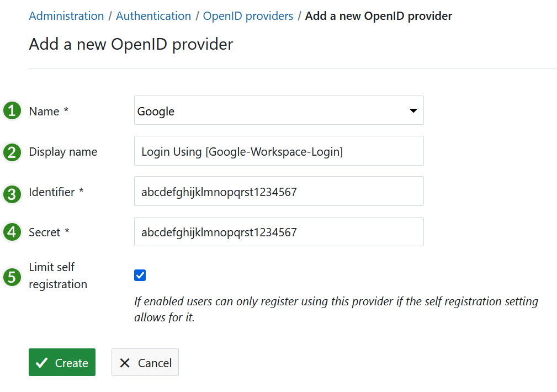Click the green number 3 badge
Viewport: 557px width, 392px height.
tap(12, 193)
